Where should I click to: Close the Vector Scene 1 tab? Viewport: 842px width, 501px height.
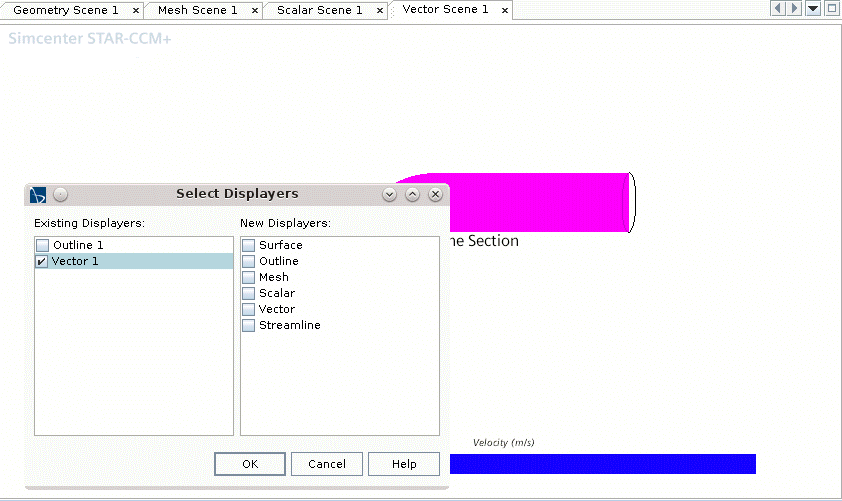(x=505, y=10)
